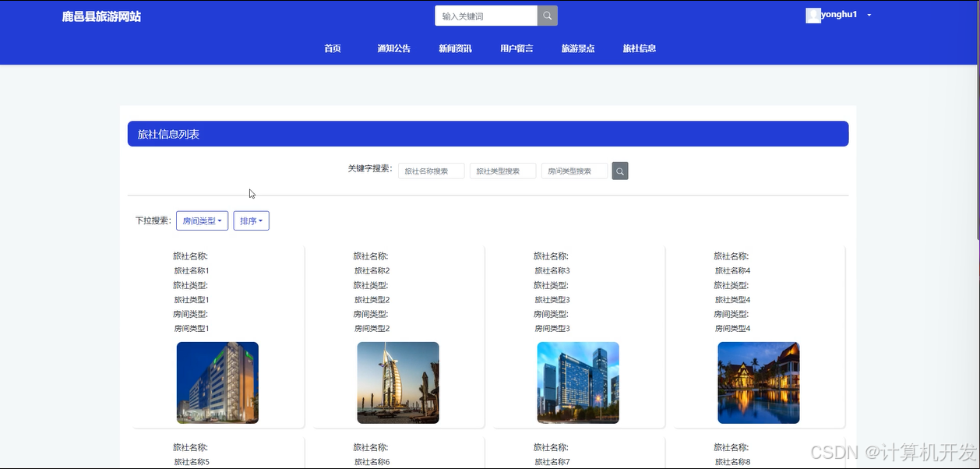Open the 旅社信息 menu item
980x469 pixels.
(640, 48)
